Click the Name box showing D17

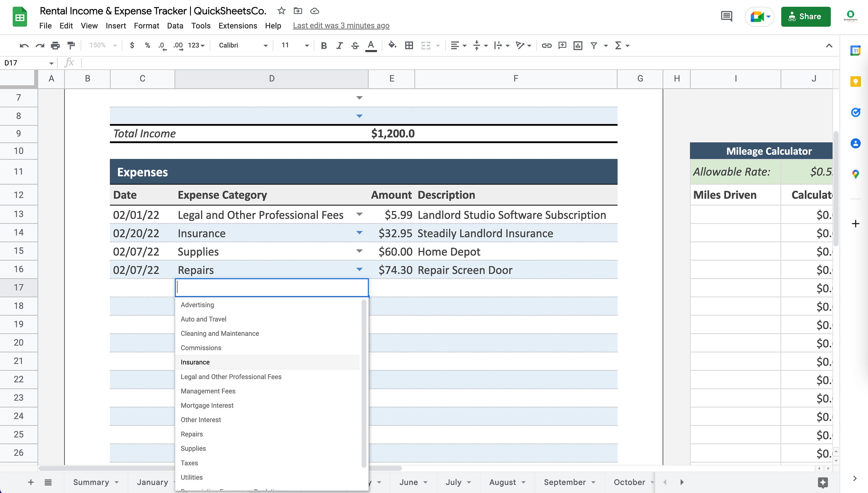(x=28, y=63)
